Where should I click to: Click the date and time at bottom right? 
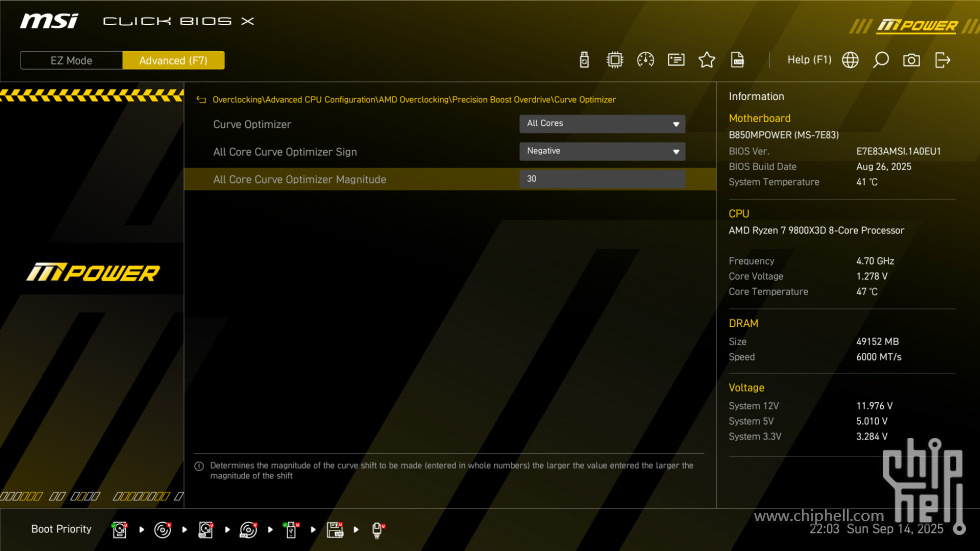(876, 529)
